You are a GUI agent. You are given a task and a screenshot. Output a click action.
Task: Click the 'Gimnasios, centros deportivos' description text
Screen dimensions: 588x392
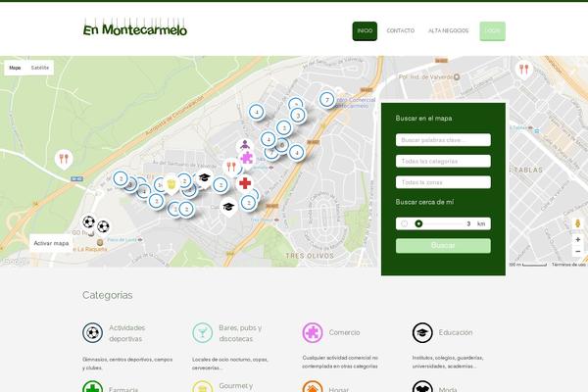(x=127, y=364)
